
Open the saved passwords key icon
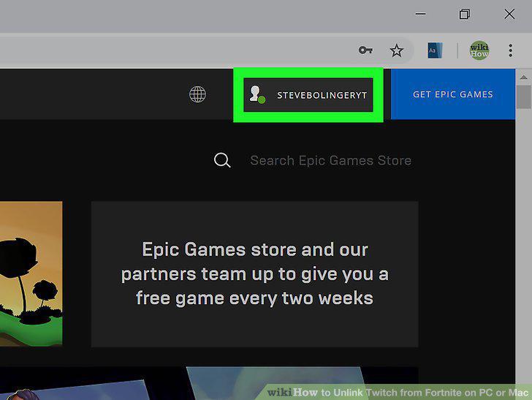[x=365, y=50]
